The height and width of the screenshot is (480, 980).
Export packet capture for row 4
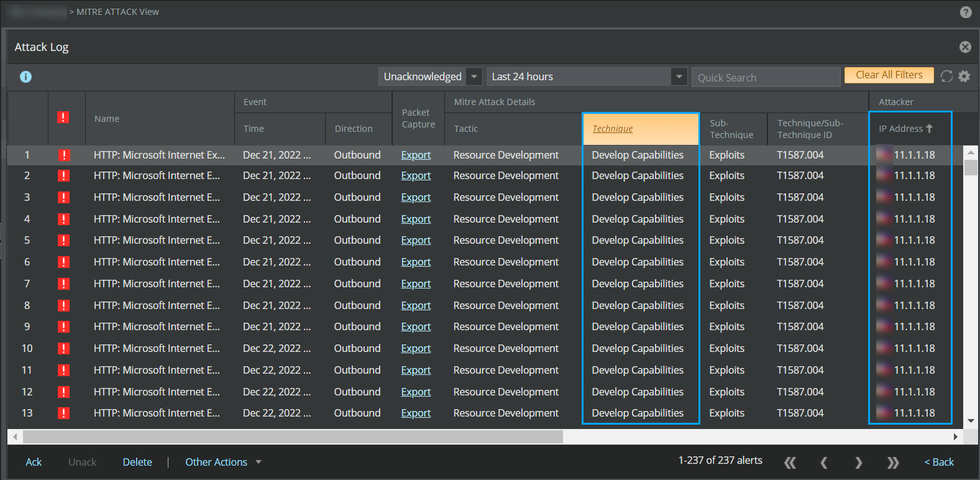[x=416, y=219]
